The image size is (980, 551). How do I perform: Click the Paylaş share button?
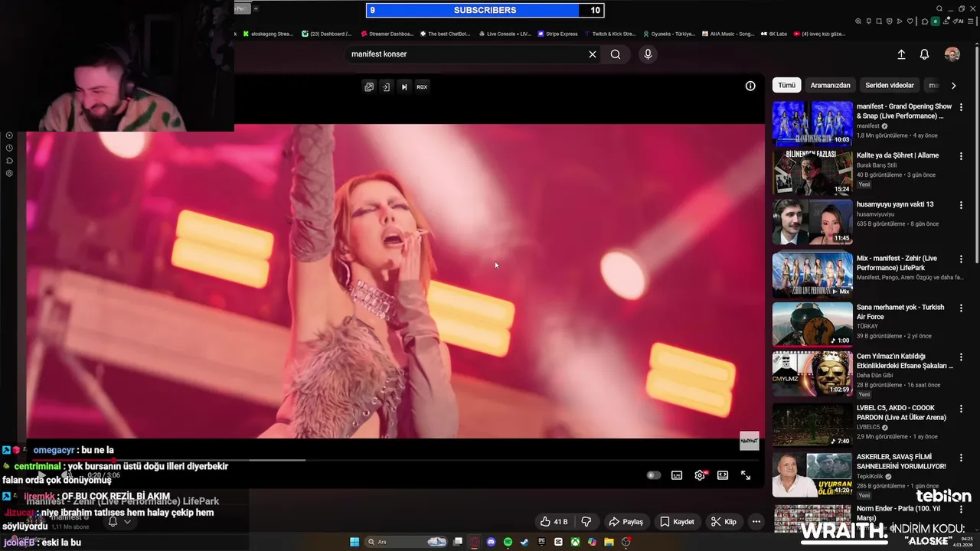click(626, 522)
